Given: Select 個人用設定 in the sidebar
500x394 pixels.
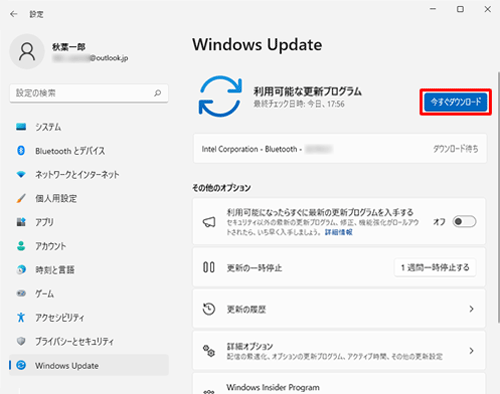Looking at the screenshot, I should point(89,198).
